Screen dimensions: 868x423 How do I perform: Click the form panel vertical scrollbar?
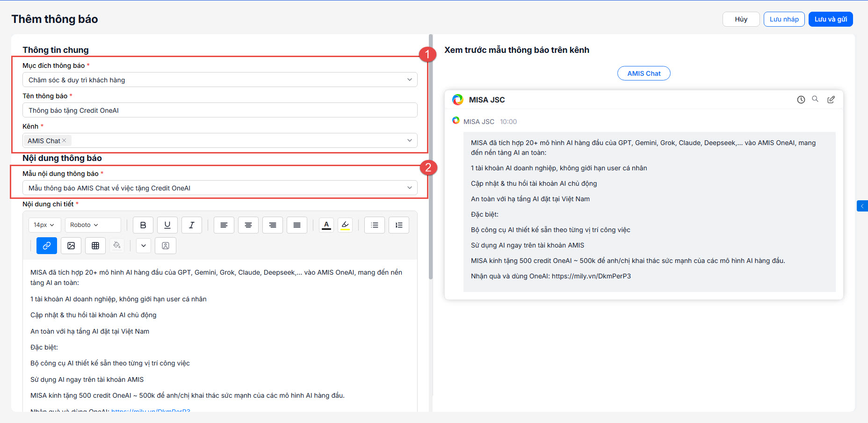[431, 157]
